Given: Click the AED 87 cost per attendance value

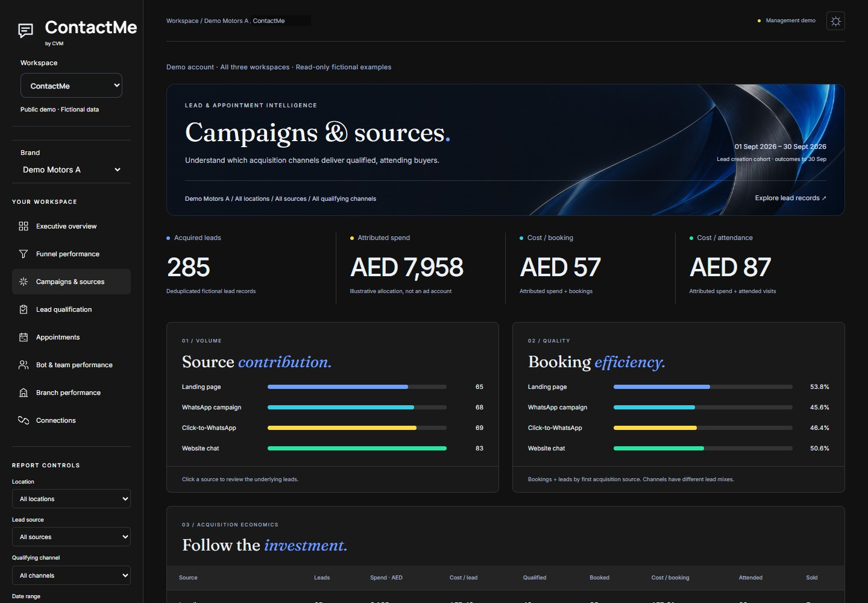Looking at the screenshot, I should pos(730,267).
